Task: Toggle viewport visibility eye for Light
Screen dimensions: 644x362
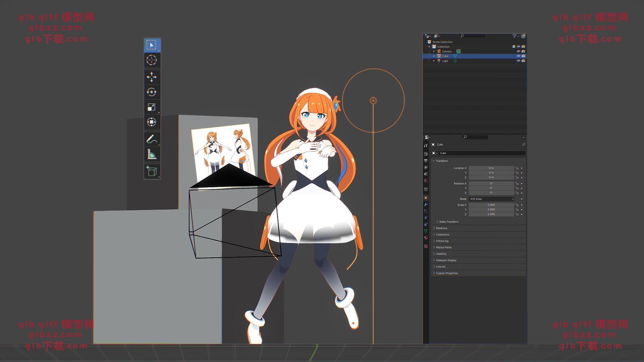Action: point(518,61)
